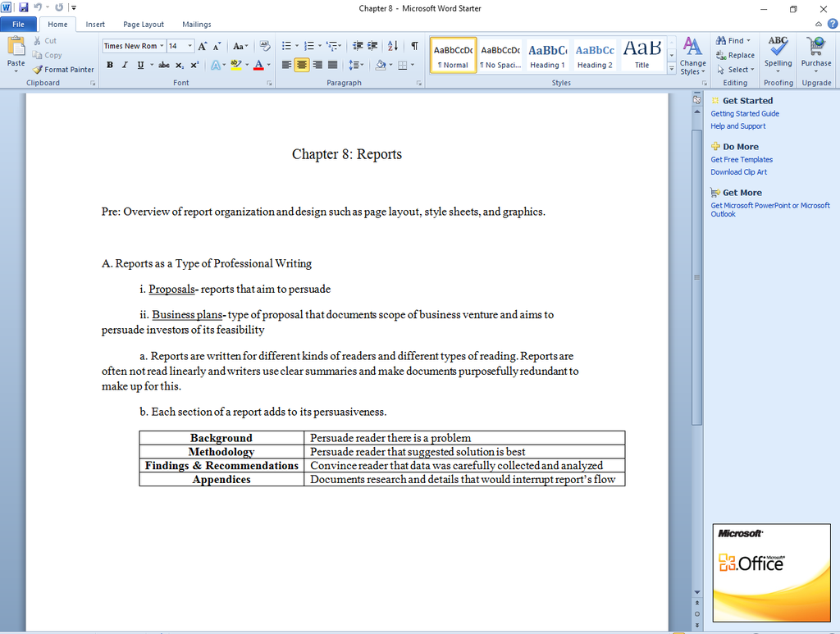Toggle Italic formatting
The width and height of the screenshot is (840, 634).
[x=125, y=65]
